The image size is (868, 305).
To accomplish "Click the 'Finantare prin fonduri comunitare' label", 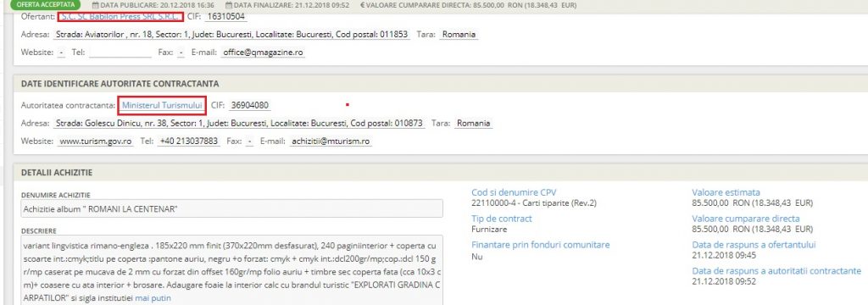I will pyautogui.click(x=540, y=245).
